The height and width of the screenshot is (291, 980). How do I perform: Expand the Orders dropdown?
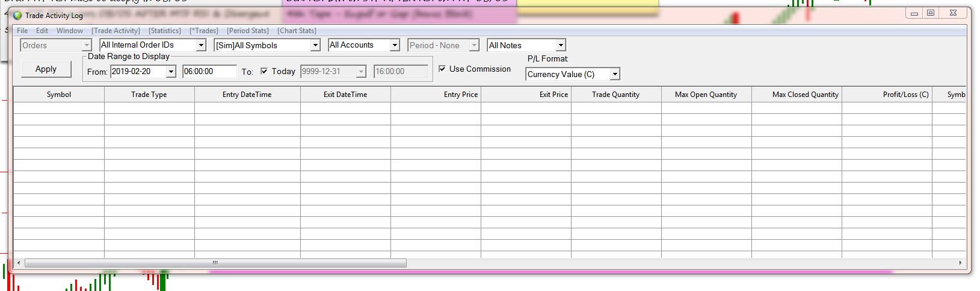pos(87,45)
